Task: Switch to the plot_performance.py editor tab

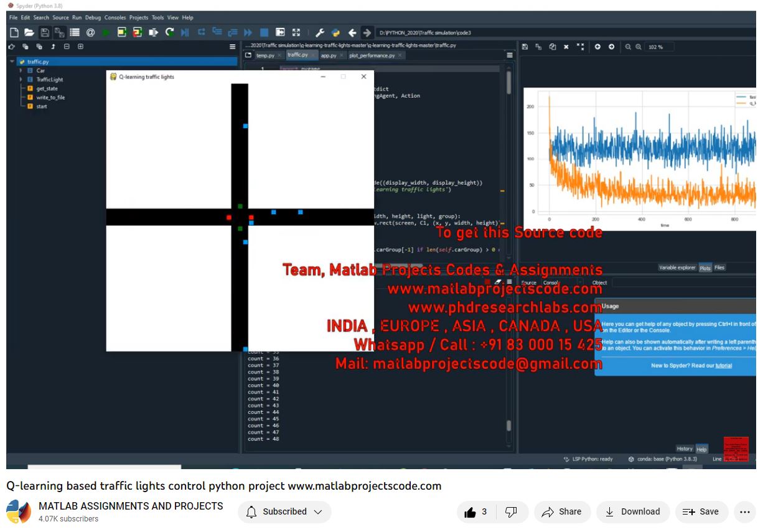Action: 372,55
